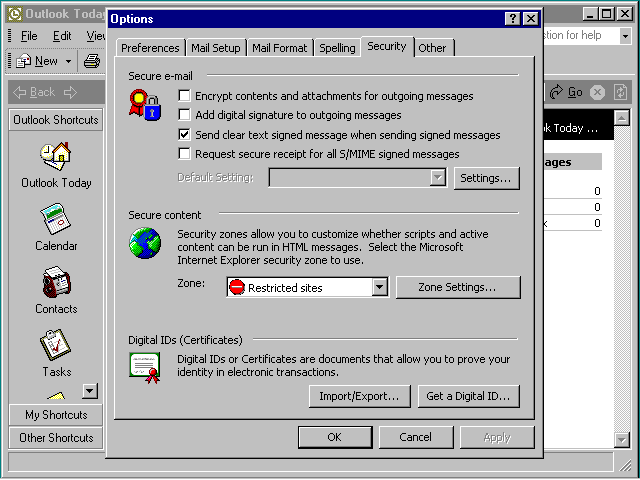Open the Outlook Shortcuts group bar

tap(56, 120)
